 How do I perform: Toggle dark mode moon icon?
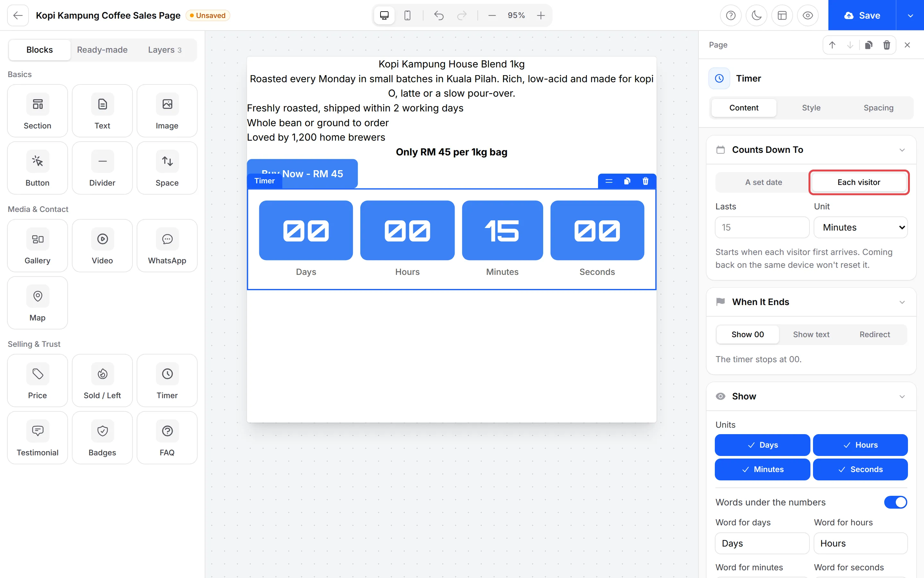[x=757, y=15]
